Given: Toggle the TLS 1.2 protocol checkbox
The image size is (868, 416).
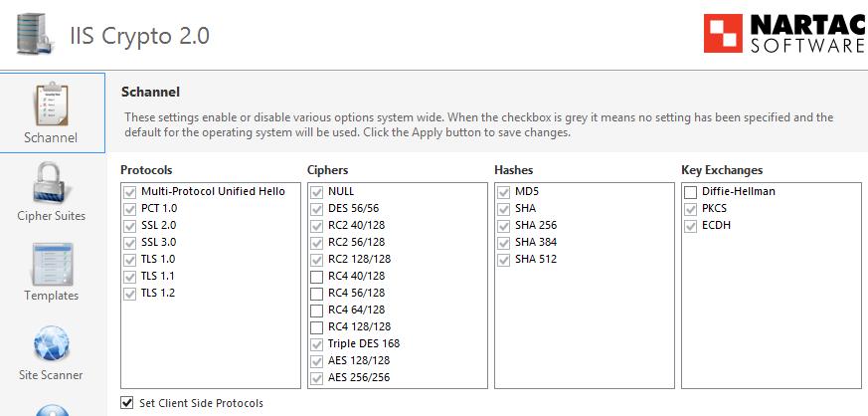Looking at the screenshot, I should click(x=128, y=294).
